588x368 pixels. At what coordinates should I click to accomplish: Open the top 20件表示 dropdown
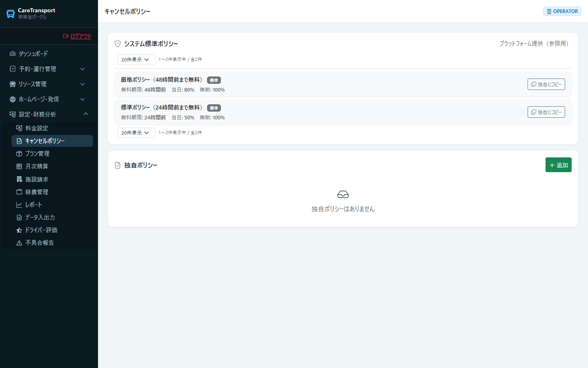click(x=136, y=60)
